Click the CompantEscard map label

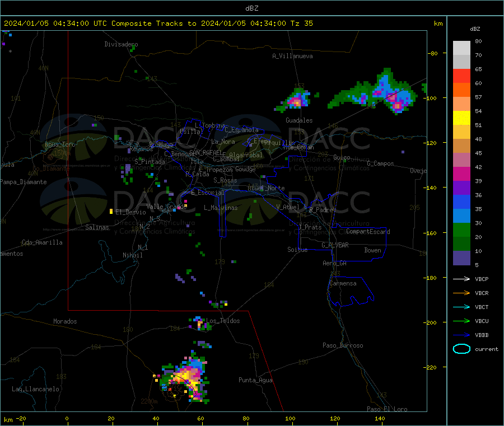click(x=368, y=231)
